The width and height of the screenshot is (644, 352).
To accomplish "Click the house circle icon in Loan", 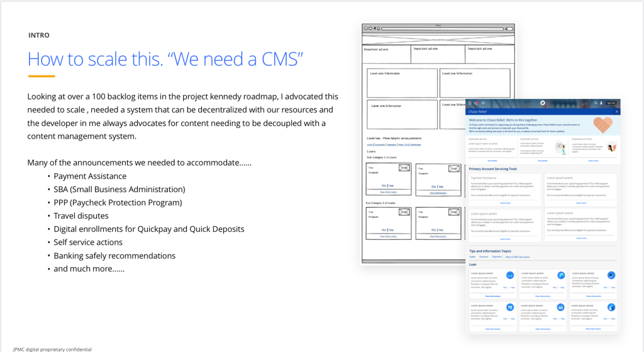I will (x=560, y=275).
